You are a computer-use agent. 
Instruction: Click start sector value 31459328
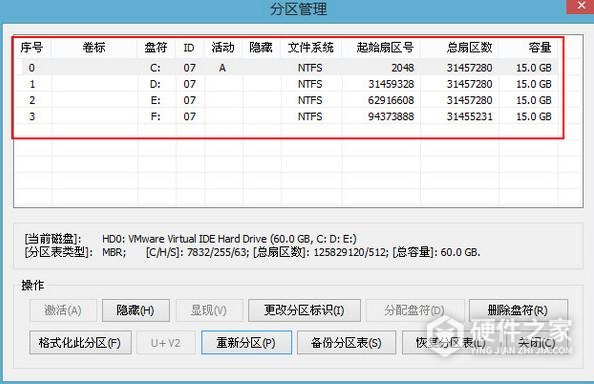point(391,84)
